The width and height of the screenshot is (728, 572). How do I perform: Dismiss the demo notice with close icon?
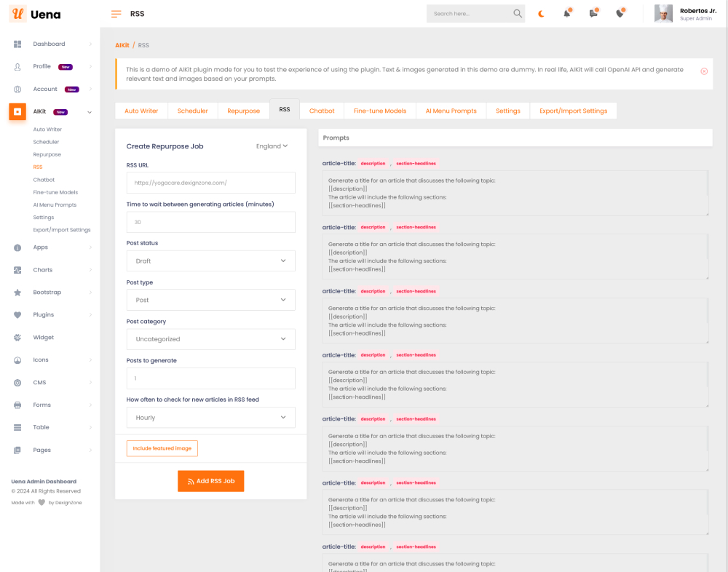(703, 71)
